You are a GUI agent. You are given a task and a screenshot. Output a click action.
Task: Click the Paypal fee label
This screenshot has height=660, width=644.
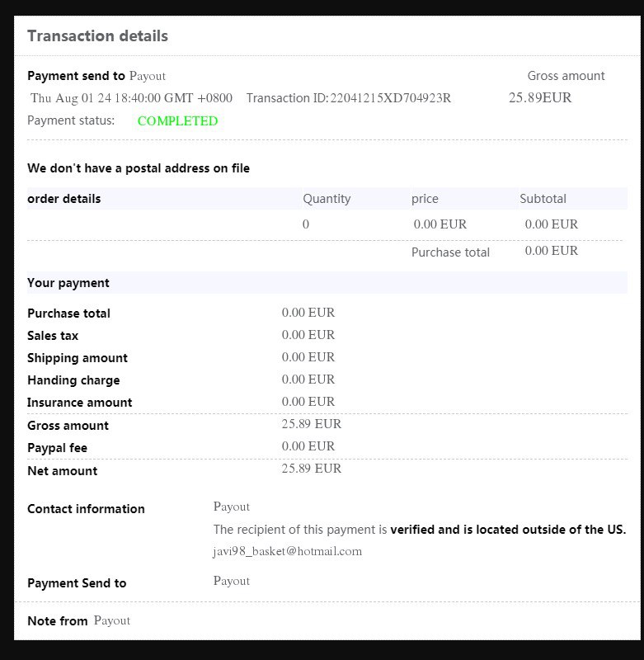point(57,448)
